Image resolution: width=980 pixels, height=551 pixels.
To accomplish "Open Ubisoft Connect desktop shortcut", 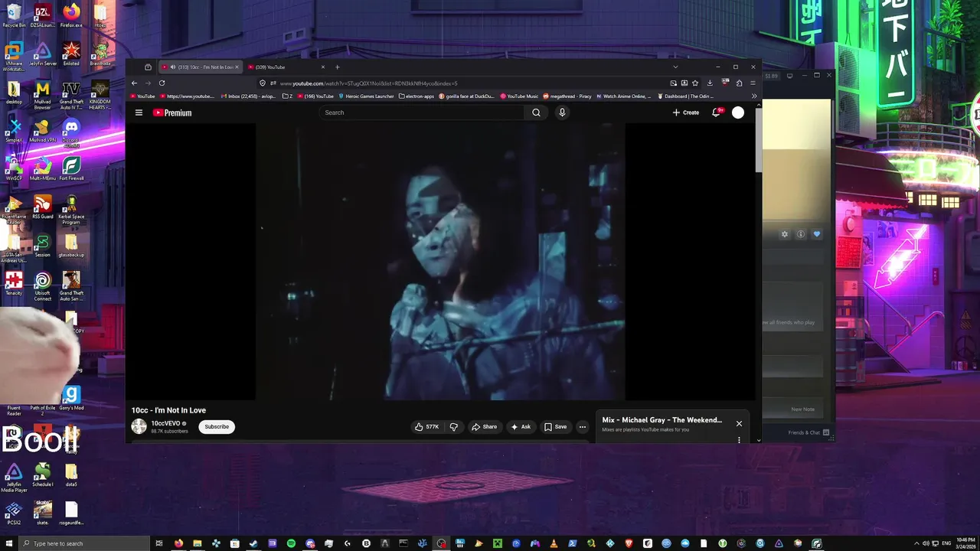I will (x=42, y=286).
